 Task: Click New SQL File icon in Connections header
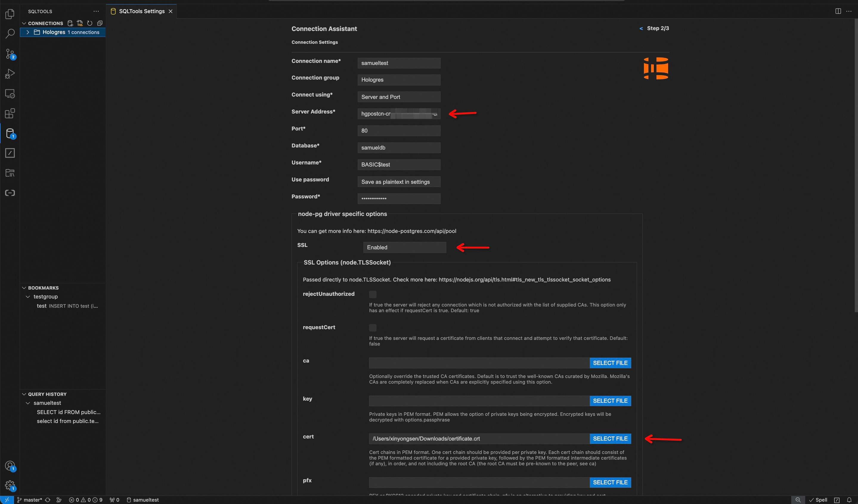[x=80, y=23]
